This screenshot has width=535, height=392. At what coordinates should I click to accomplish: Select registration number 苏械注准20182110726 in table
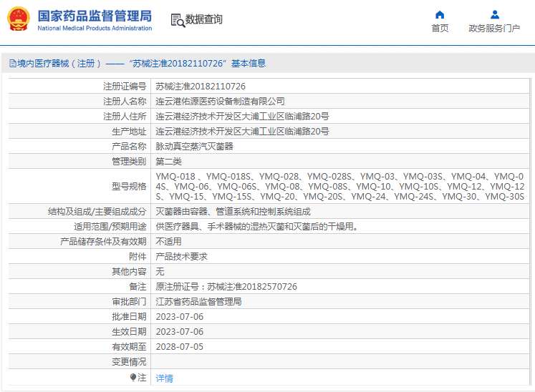pyautogui.click(x=201, y=87)
